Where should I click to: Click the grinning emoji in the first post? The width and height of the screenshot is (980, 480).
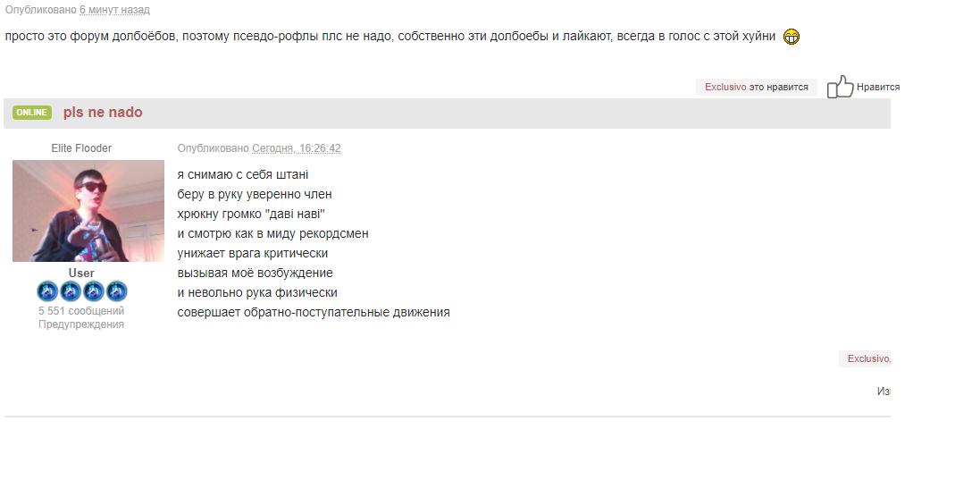(792, 37)
